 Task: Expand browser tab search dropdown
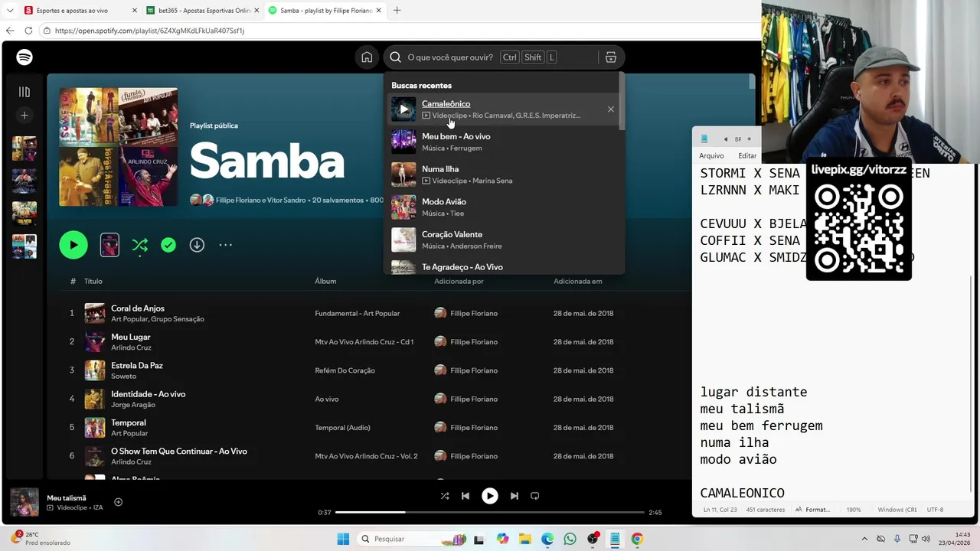pos(9,11)
